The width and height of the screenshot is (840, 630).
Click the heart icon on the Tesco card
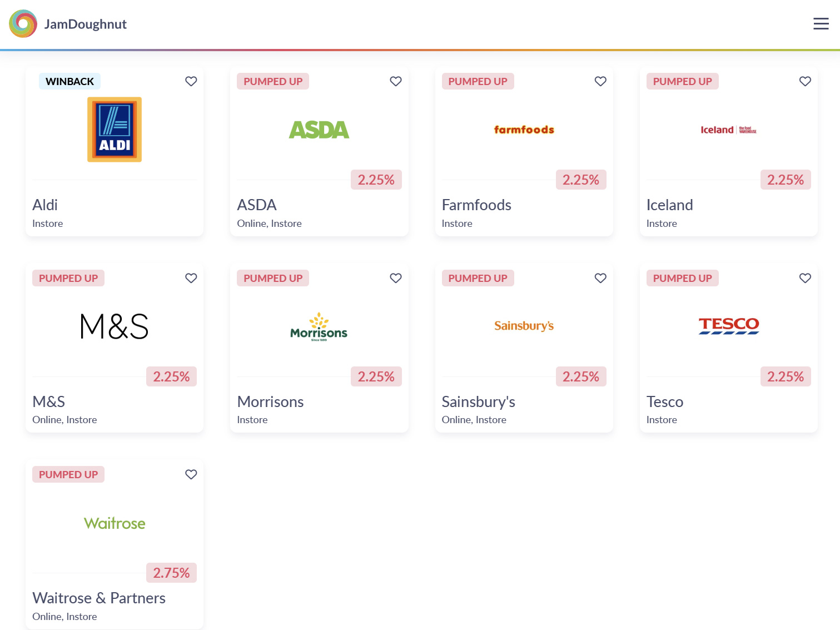coord(805,278)
